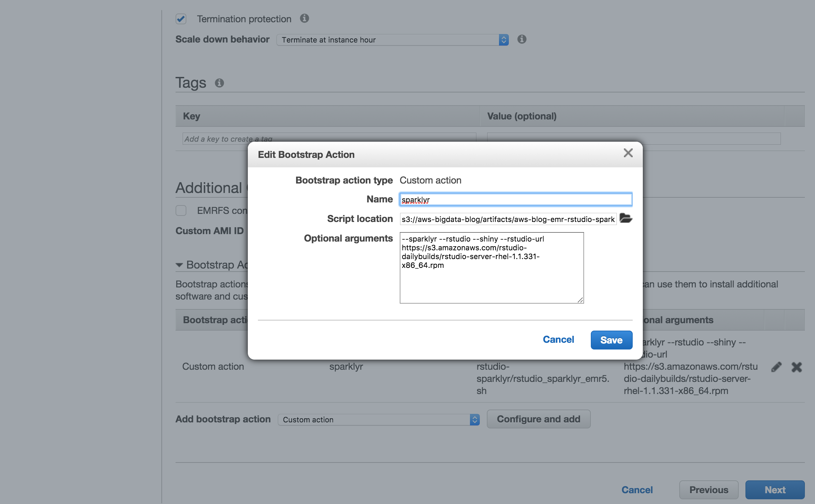Edit the sparklyr custom action using the pencil icon
Screen dimensions: 815x504
(776, 366)
